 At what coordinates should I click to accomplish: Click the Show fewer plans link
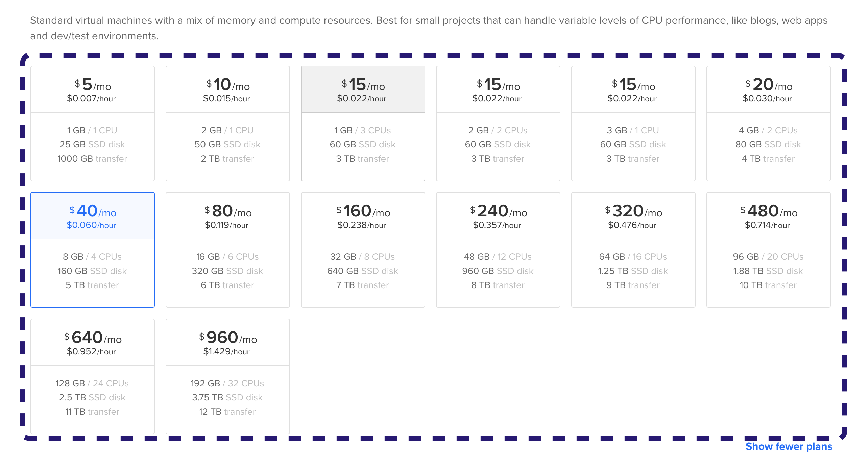click(789, 446)
